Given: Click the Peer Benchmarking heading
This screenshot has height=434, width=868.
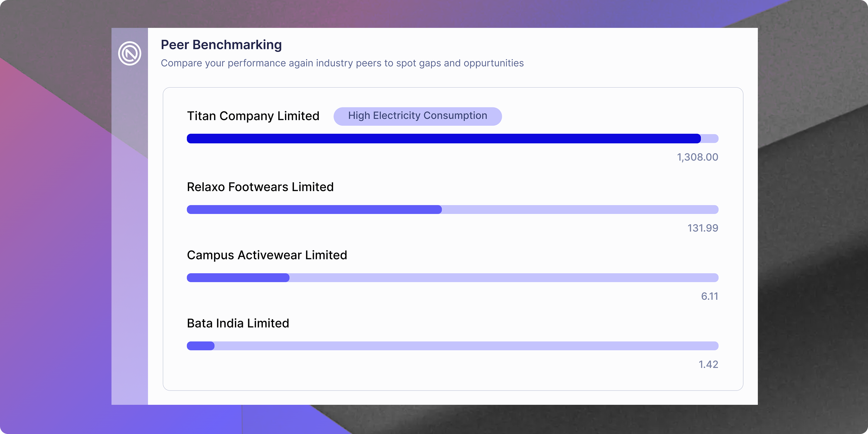Looking at the screenshot, I should tap(221, 45).
